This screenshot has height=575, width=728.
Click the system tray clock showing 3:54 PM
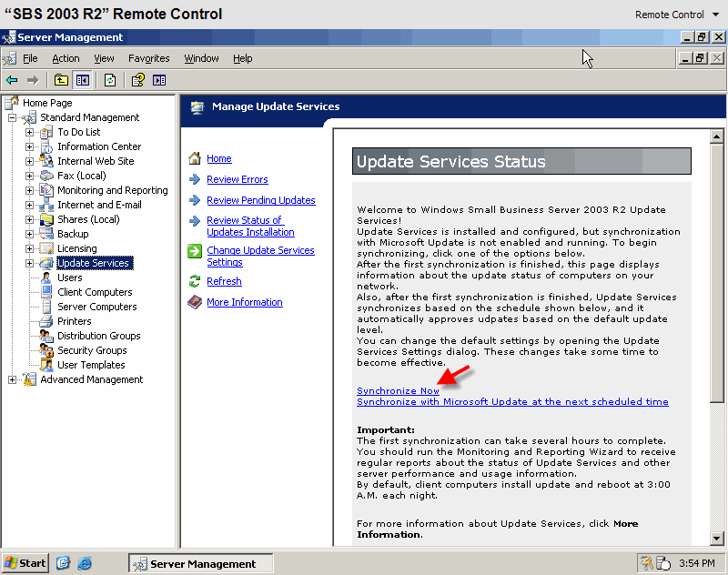[x=696, y=563]
